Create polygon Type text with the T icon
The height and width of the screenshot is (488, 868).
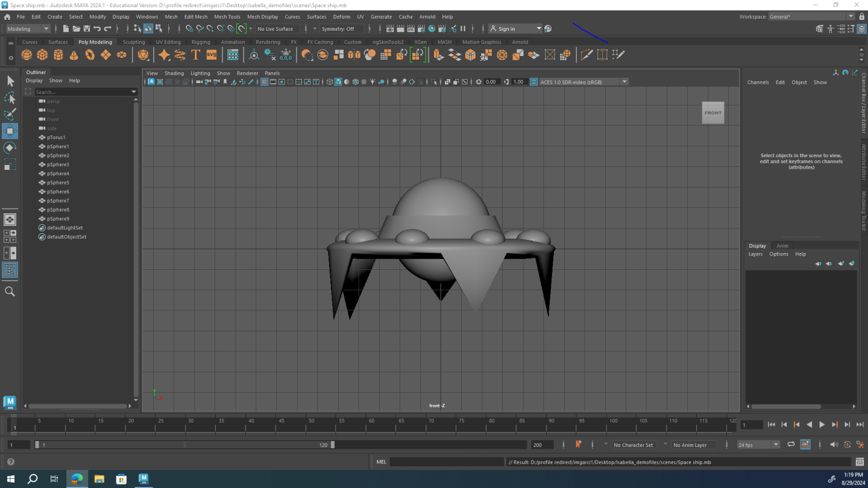(195, 55)
